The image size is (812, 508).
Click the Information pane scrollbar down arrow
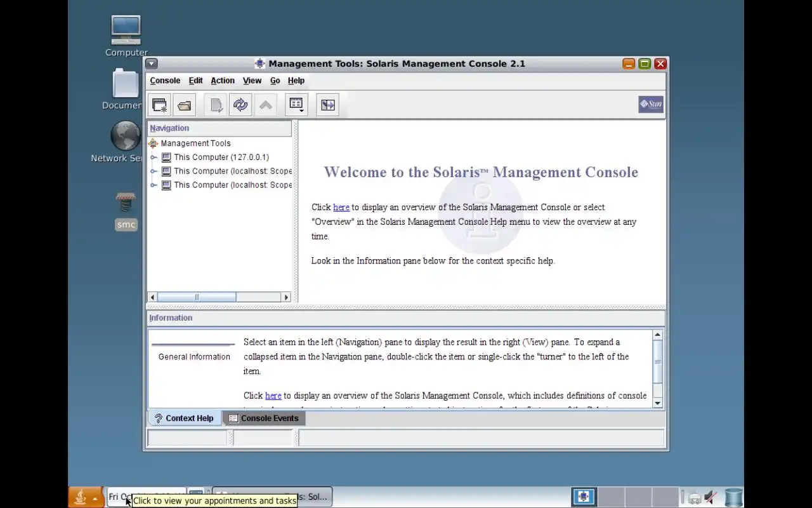[658, 403]
